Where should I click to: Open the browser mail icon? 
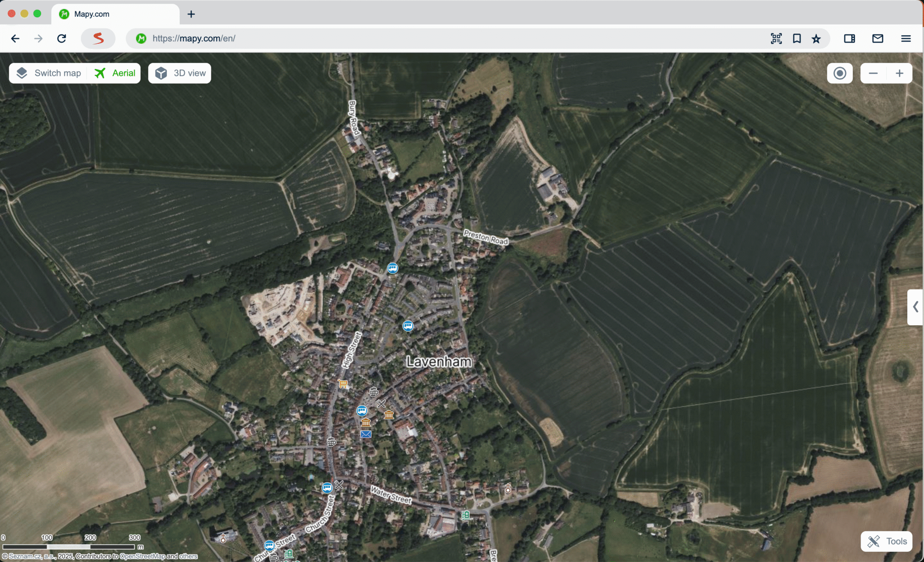pos(877,39)
